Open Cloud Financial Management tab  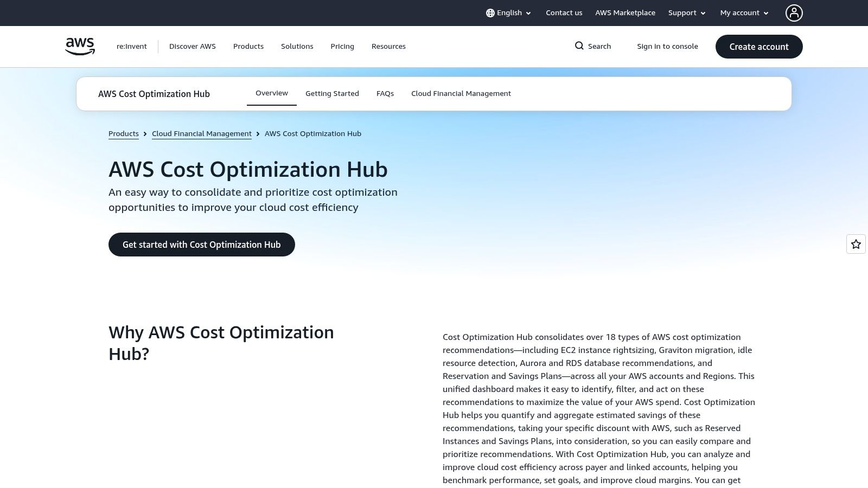point(461,94)
